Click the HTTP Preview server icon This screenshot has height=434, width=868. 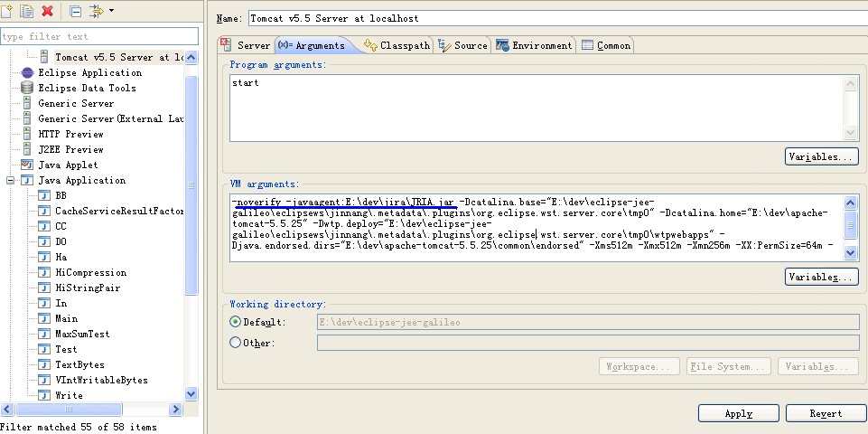pos(27,134)
